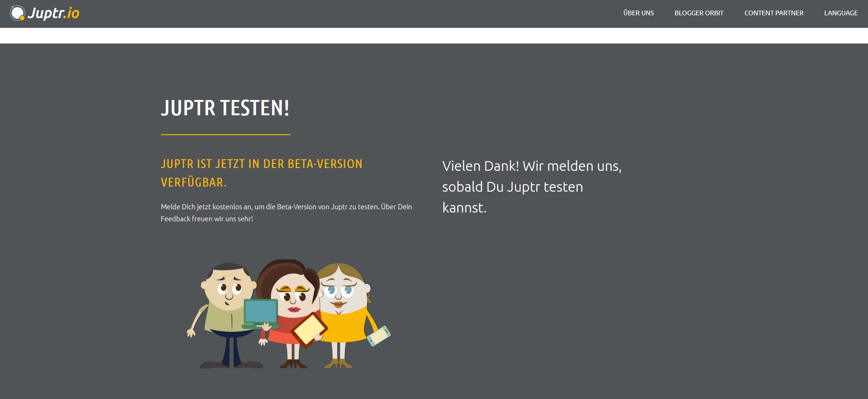
Task: Select the 'JUPTR TESTEN!' heading
Action: [x=225, y=108]
